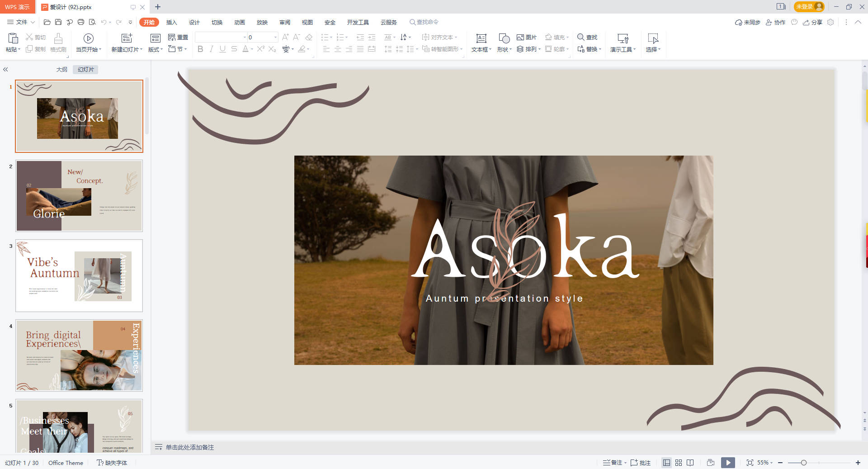Open the font size dropdown
The image size is (868, 469).
[x=275, y=37]
